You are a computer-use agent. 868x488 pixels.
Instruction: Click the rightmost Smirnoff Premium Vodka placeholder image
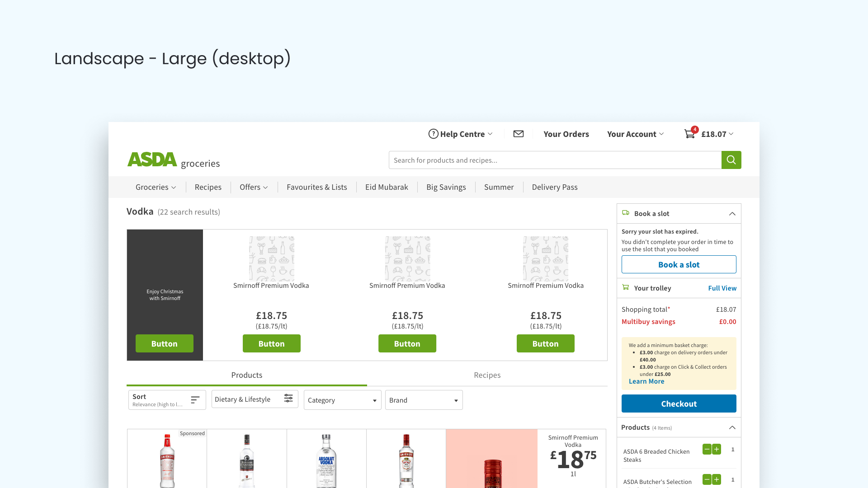tap(546, 258)
